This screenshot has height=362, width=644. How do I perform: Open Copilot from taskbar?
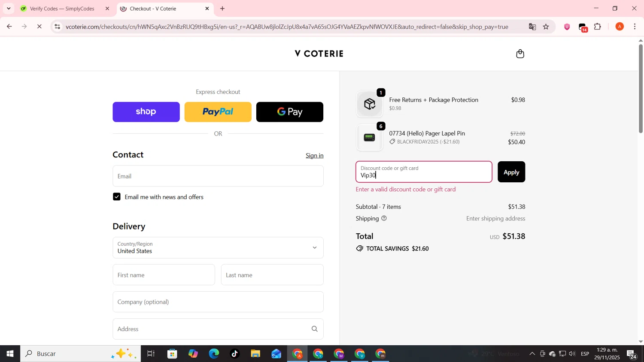[x=193, y=354]
